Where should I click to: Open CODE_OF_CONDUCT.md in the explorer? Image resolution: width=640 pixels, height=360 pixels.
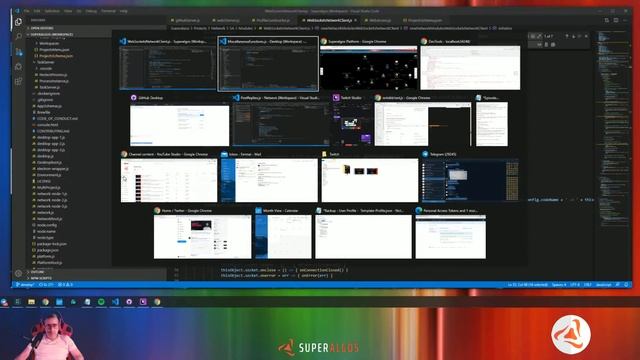point(57,118)
